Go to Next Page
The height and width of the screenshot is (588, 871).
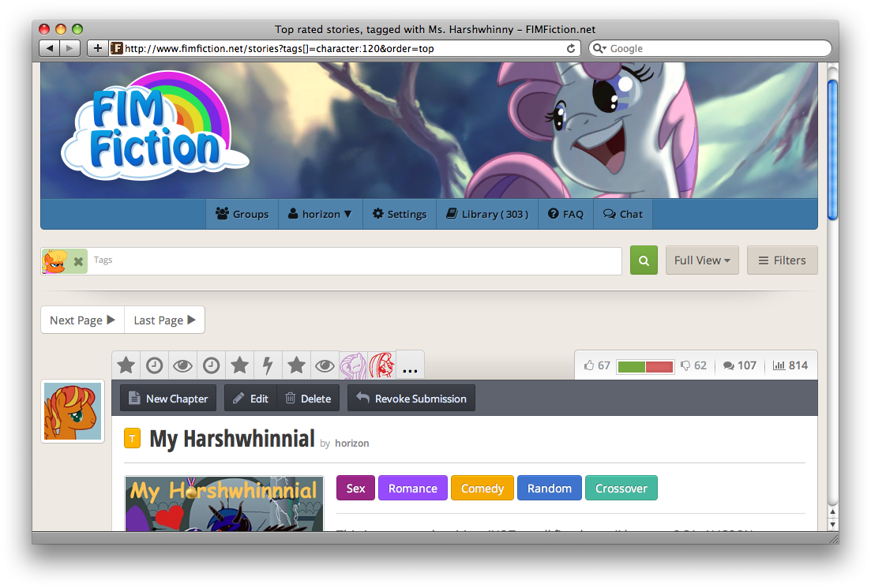coord(82,320)
